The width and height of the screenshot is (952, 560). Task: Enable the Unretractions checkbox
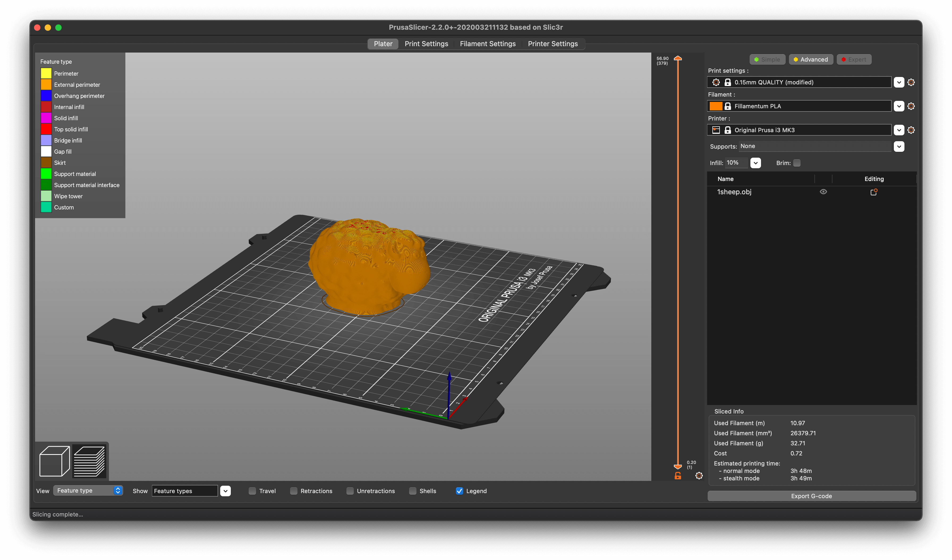tap(350, 491)
